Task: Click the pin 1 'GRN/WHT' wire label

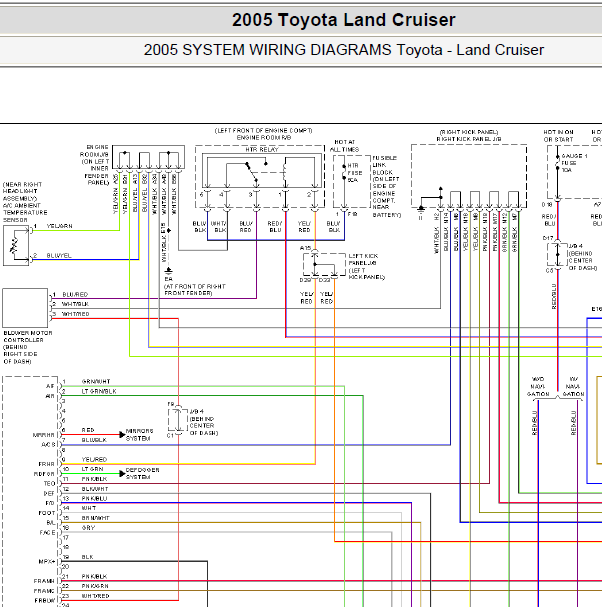Action: tap(96, 381)
